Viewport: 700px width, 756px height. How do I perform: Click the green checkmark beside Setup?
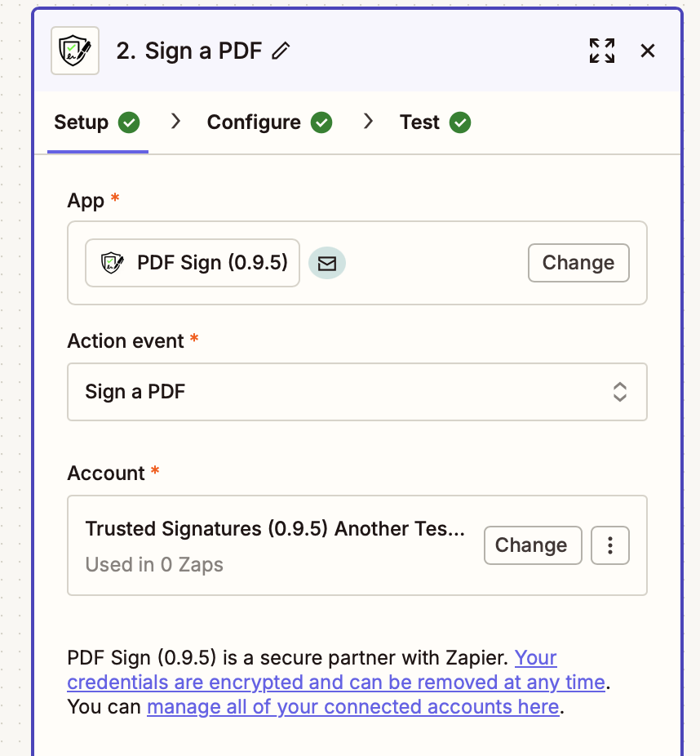[129, 122]
